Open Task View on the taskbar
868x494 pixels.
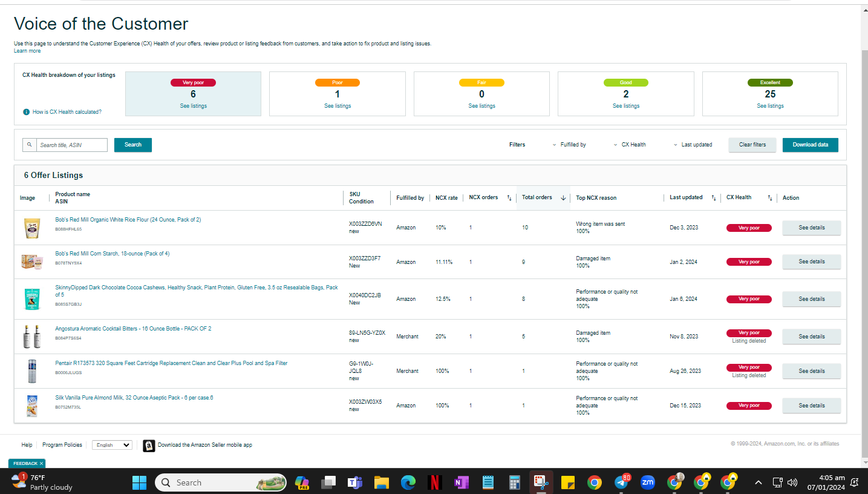(328, 482)
